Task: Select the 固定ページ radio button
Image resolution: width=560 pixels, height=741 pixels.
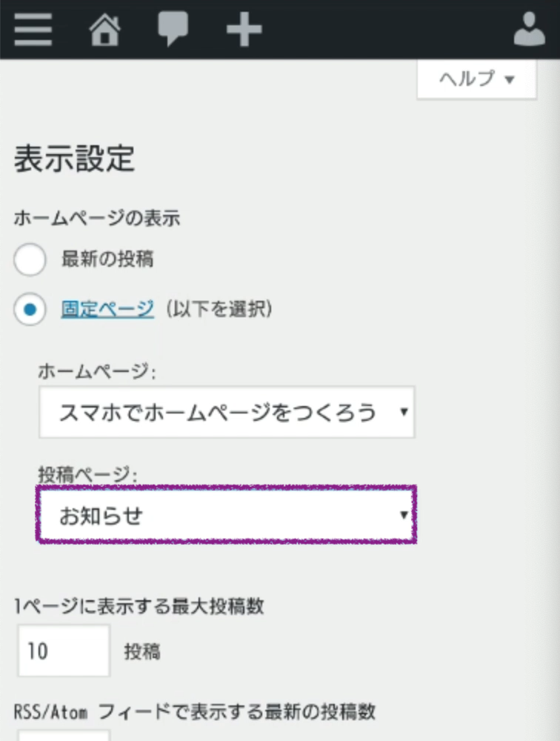Action: [30, 309]
